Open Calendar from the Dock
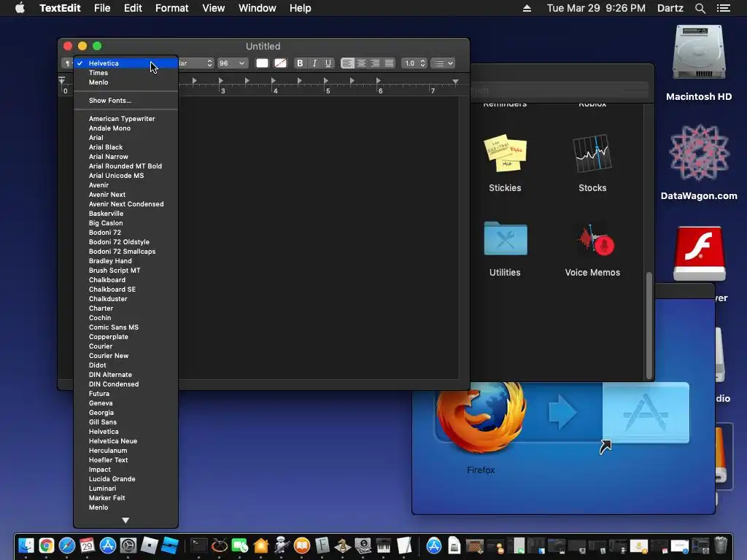The width and height of the screenshot is (747, 560). 88,545
